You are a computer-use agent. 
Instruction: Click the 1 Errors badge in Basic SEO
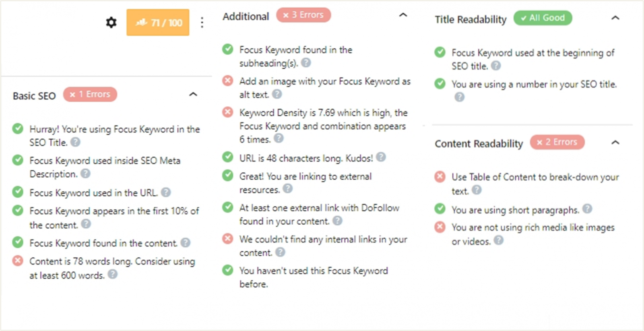[90, 94]
